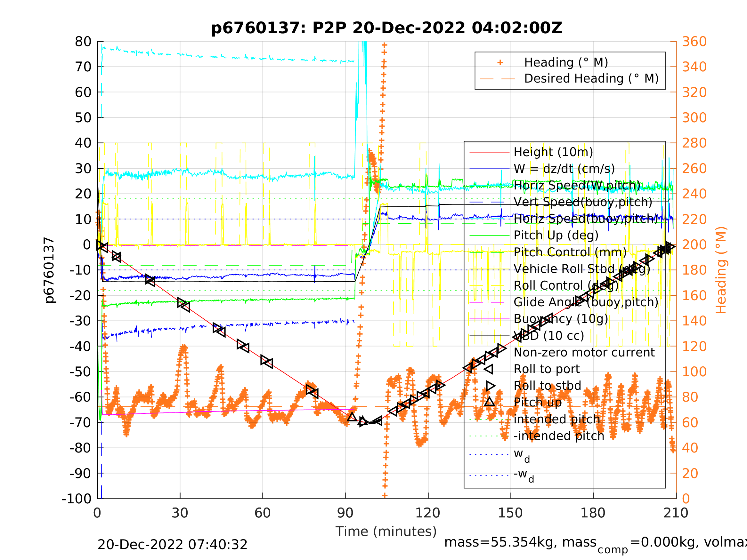
Task: Click the left axis tick label '80'
Action: (83, 42)
